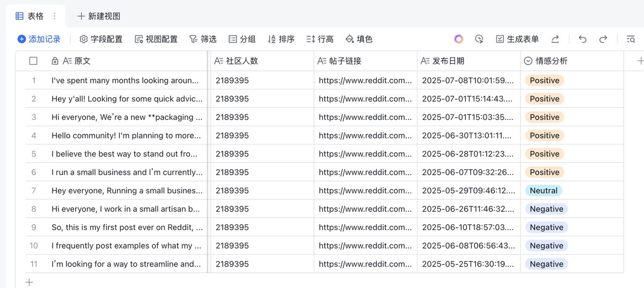Viewport: 644px width, 288px height.
Task: Click the lock icon on 原文 column
Action: (x=55, y=61)
